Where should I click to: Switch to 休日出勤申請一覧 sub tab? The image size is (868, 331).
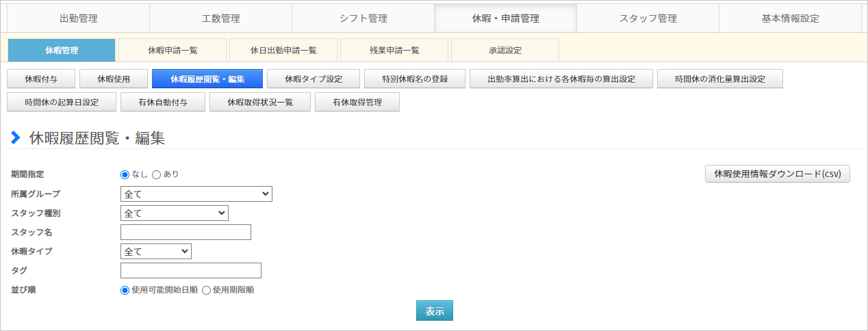283,50
